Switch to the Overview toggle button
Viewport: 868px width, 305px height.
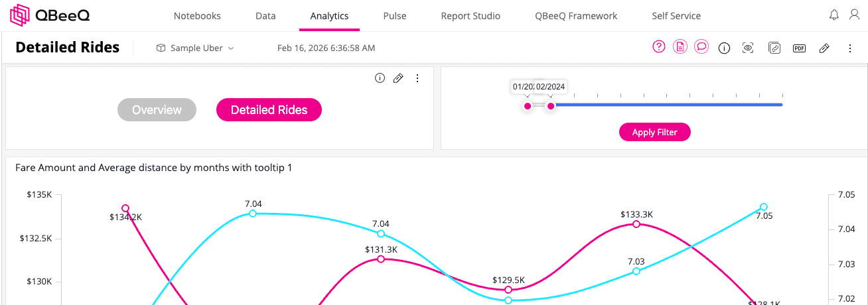pos(157,110)
